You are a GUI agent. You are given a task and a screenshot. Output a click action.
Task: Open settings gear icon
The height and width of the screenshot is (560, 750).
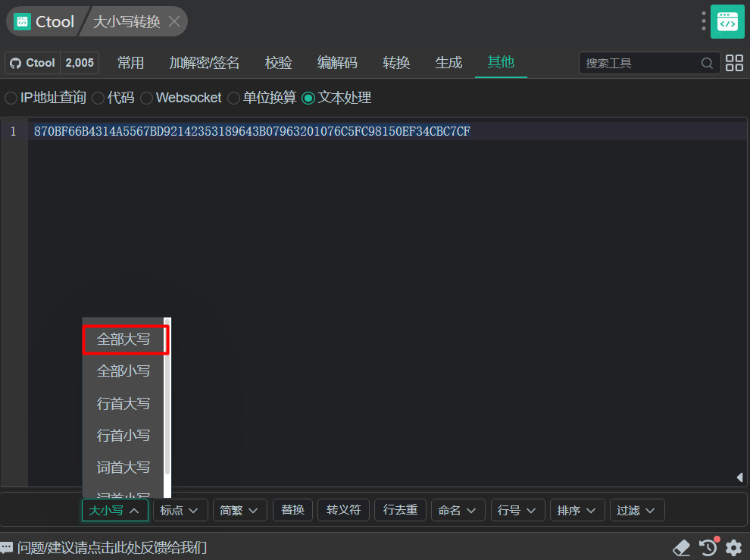(x=733, y=547)
